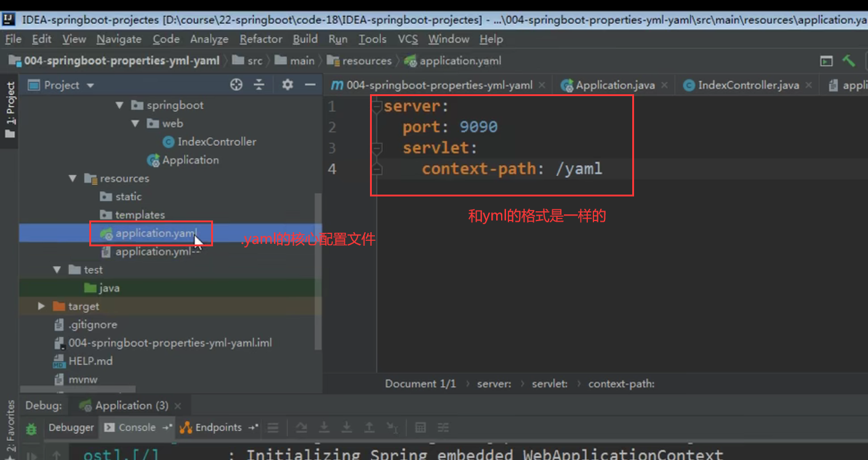The width and height of the screenshot is (868, 460).
Task: Click the Step Out debug icon
Action: click(369, 427)
